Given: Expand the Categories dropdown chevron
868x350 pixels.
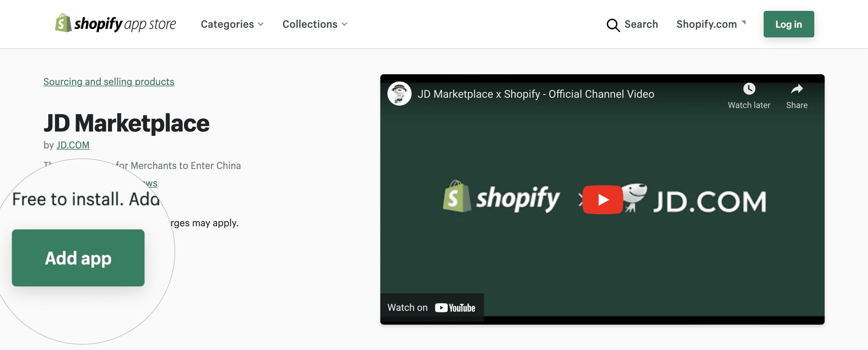Looking at the screenshot, I should [261, 24].
